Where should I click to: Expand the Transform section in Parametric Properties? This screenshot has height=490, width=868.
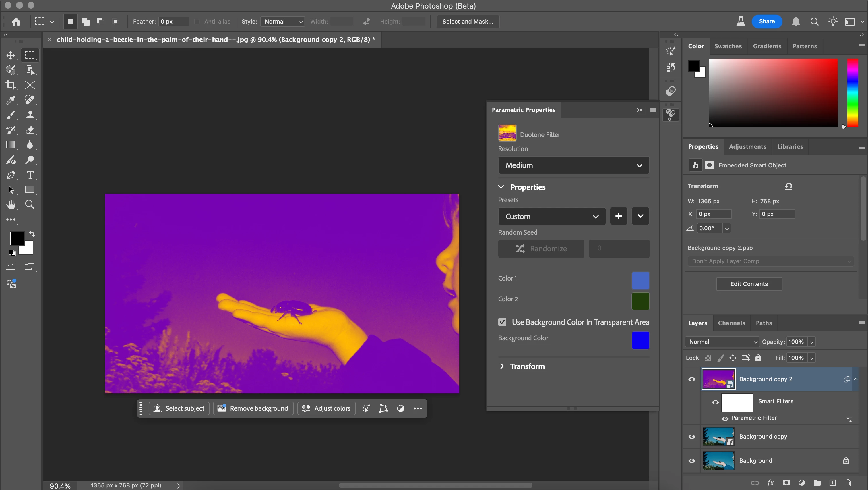(502, 366)
